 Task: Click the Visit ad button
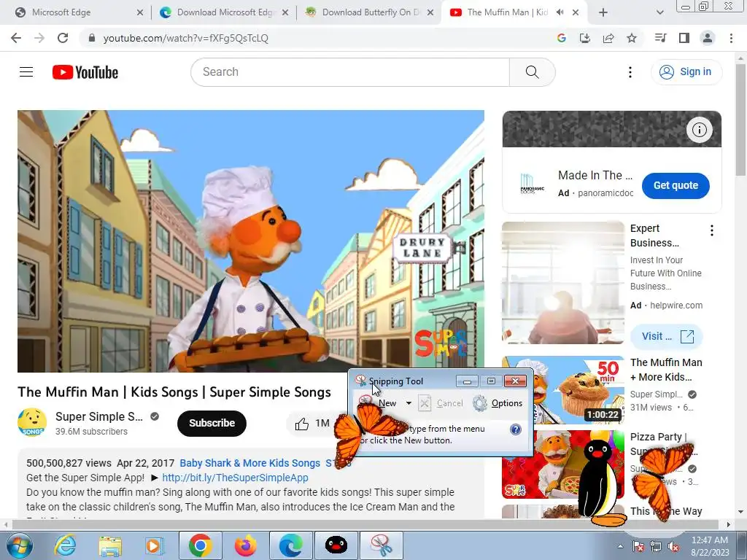point(667,337)
